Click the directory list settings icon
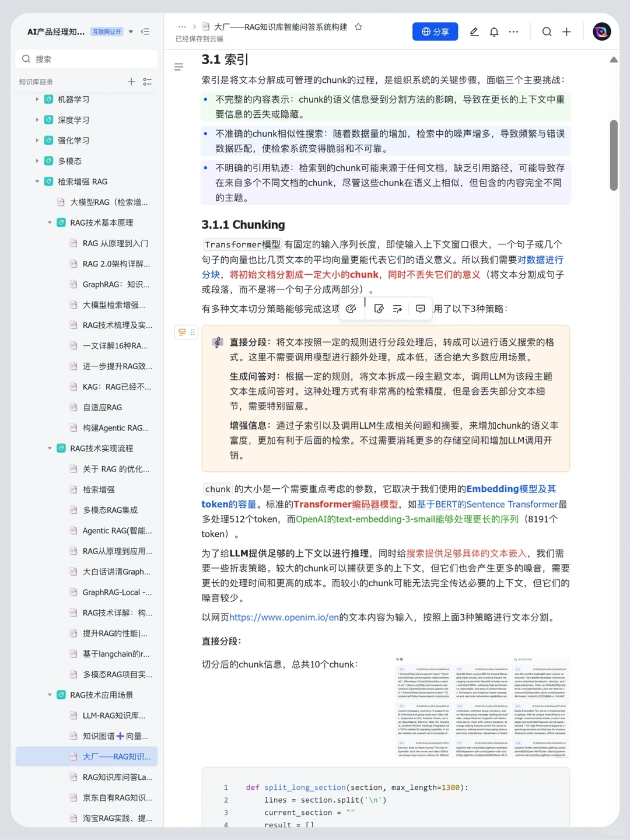The height and width of the screenshot is (840, 630). pyautogui.click(x=148, y=82)
